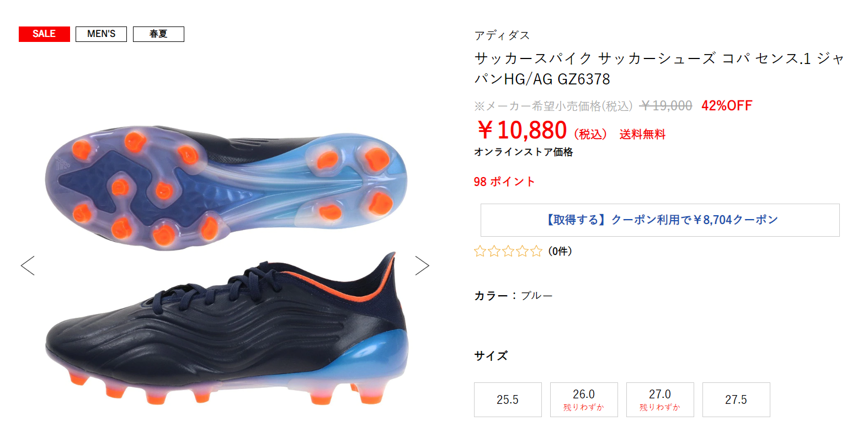Click the ¥10,880 sale price

click(x=521, y=130)
